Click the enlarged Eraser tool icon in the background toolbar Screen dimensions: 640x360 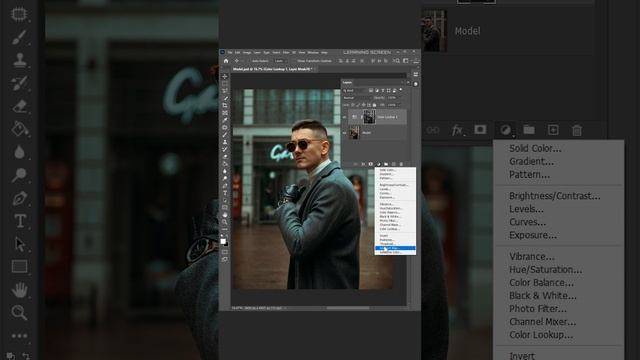coord(19,106)
